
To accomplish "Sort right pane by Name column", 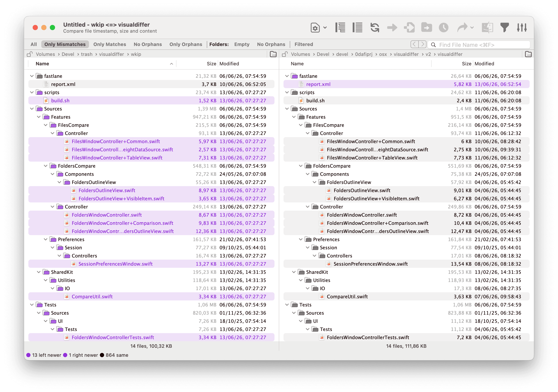I will tap(357, 64).
